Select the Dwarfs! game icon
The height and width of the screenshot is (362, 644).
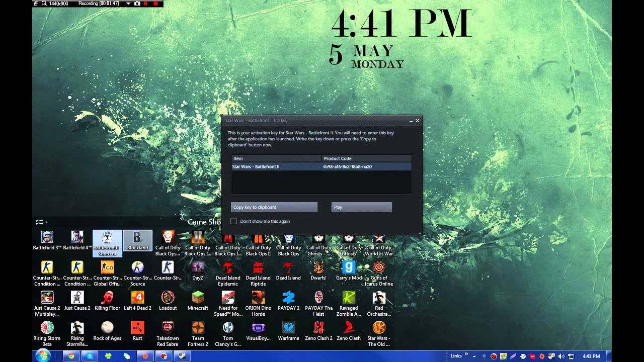(x=318, y=270)
